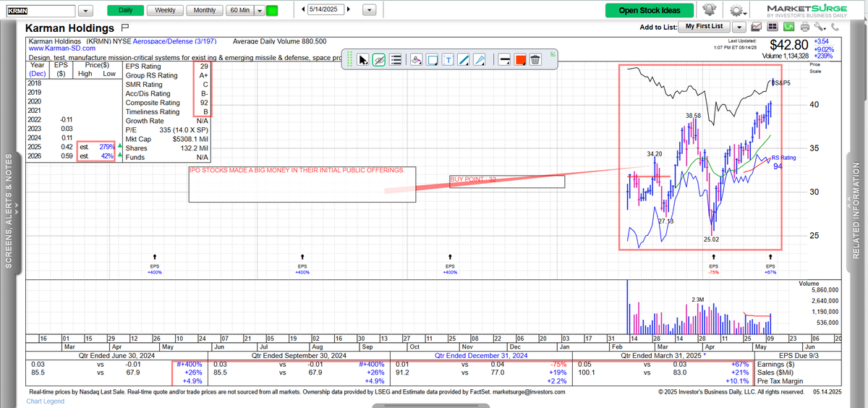This screenshot has width=868, height=408.
Task: Expand the Screens, Alerts & Notes side panel
Action: (9, 210)
